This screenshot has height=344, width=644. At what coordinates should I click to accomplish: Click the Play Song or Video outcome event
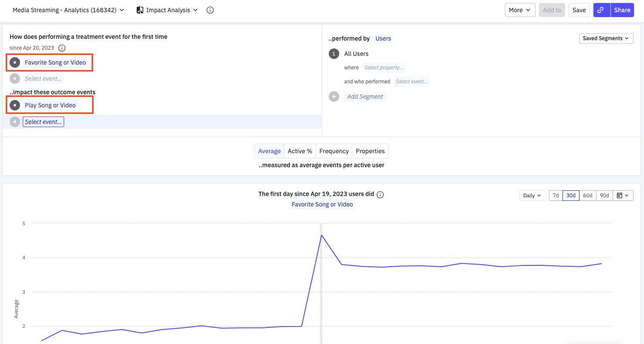pyautogui.click(x=50, y=105)
